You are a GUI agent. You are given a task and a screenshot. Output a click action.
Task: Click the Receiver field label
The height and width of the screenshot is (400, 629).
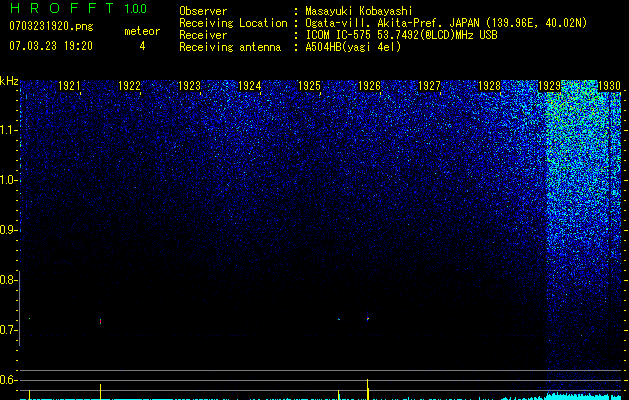pos(203,35)
